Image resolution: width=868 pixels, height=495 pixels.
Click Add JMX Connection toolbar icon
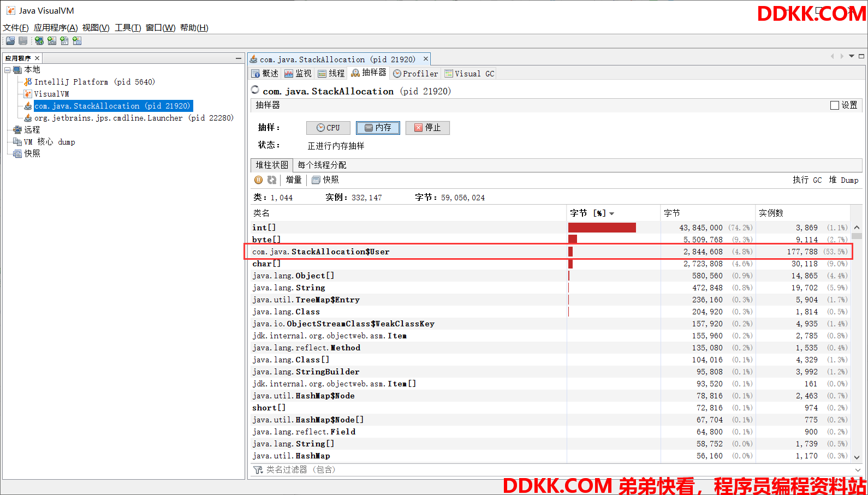coord(52,41)
